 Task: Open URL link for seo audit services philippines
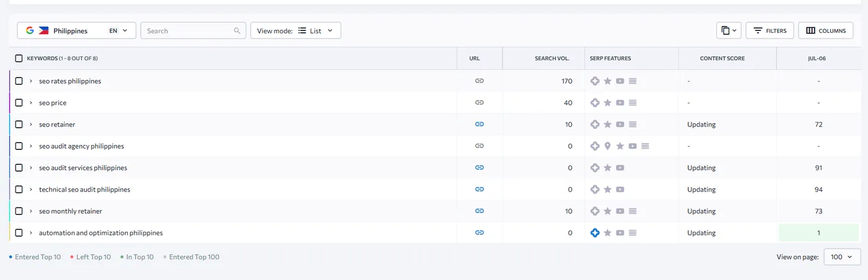pyautogui.click(x=479, y=168)
